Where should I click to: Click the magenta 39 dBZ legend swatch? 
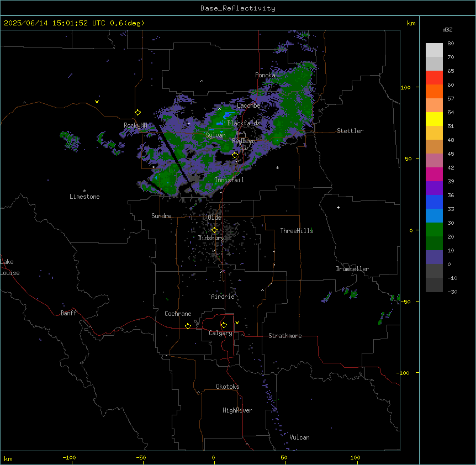434,174
